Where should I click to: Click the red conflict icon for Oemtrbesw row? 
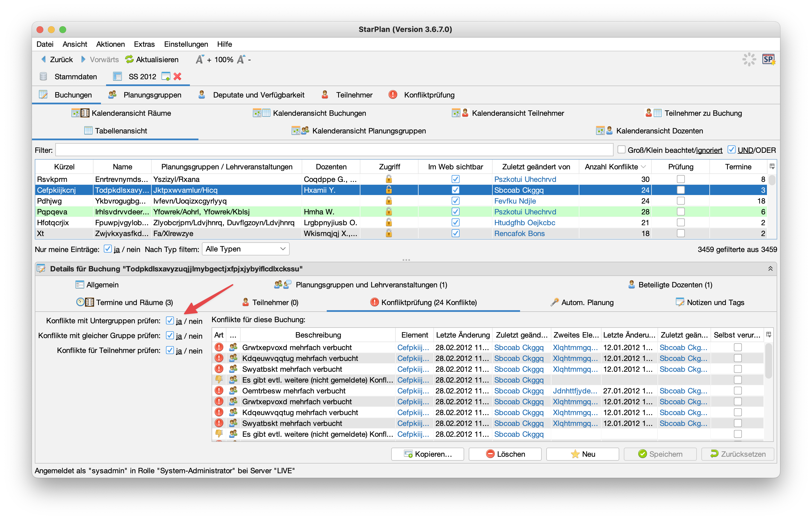[219, 391]
